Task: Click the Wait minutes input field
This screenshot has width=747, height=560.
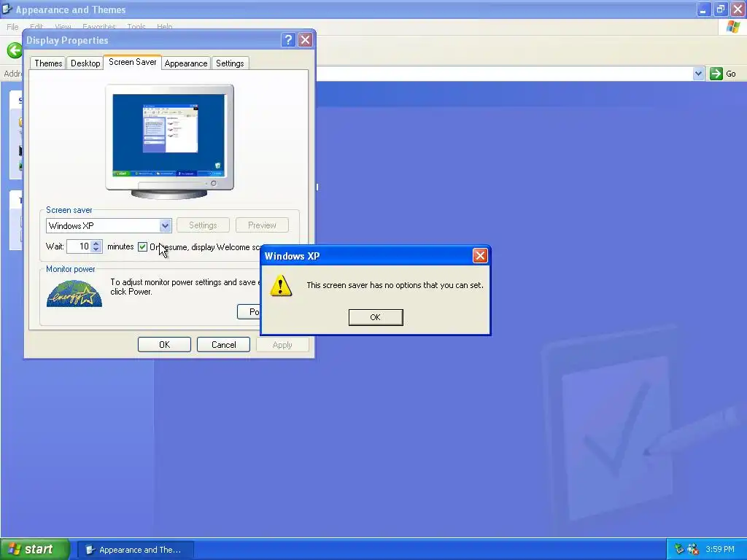Action: point(79,246)
